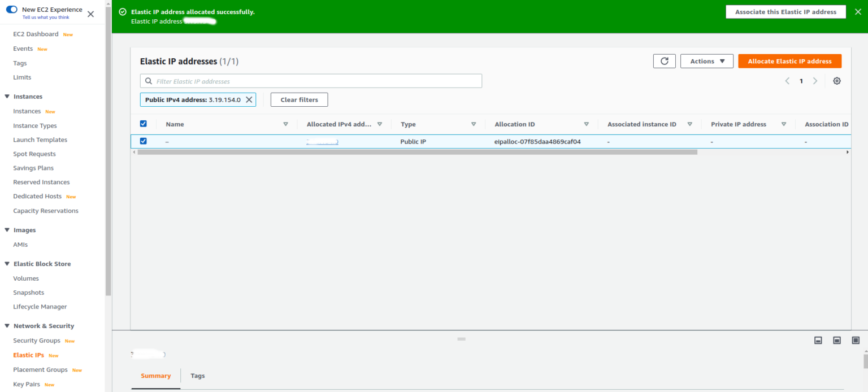868x392 pixels.
Task: Click the search magnifier in filter field
Action: tap(148, 81)
